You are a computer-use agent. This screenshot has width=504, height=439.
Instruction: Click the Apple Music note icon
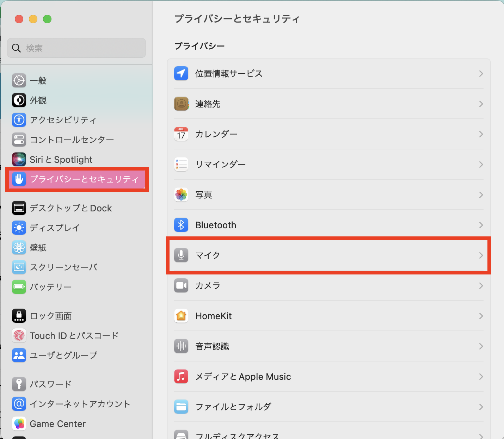pos(181,376)
